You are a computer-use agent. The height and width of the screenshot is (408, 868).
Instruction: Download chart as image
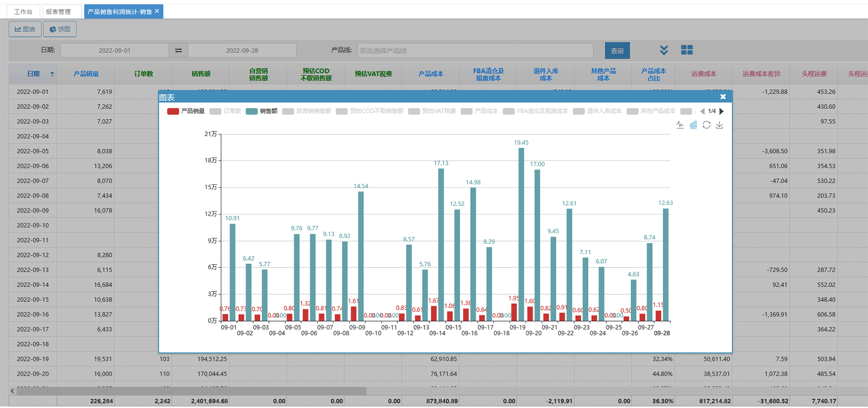720,125
